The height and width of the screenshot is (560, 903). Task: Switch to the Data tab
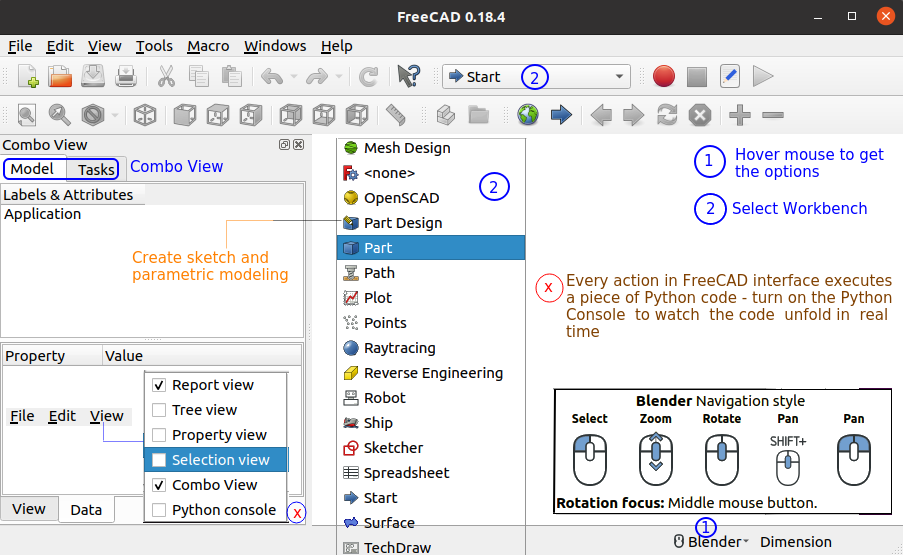coord(86,509)
